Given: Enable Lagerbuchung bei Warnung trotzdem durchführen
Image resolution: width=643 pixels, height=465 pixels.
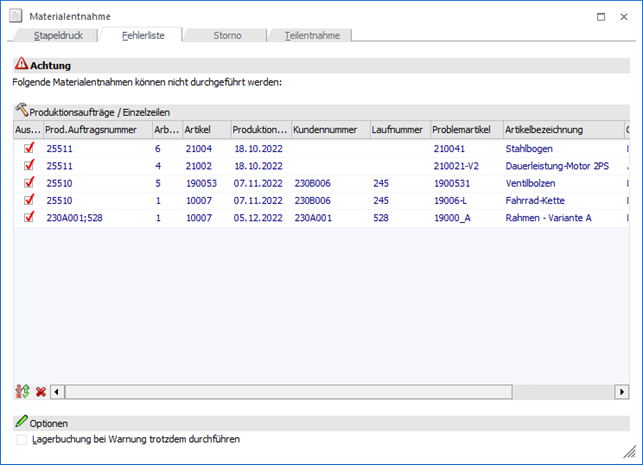Looking at the screenshot, I should click(x=23, y=439).
